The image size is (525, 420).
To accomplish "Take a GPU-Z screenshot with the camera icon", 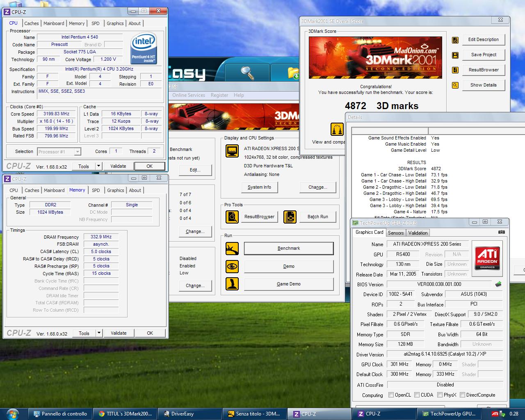I will coord(501,232).
